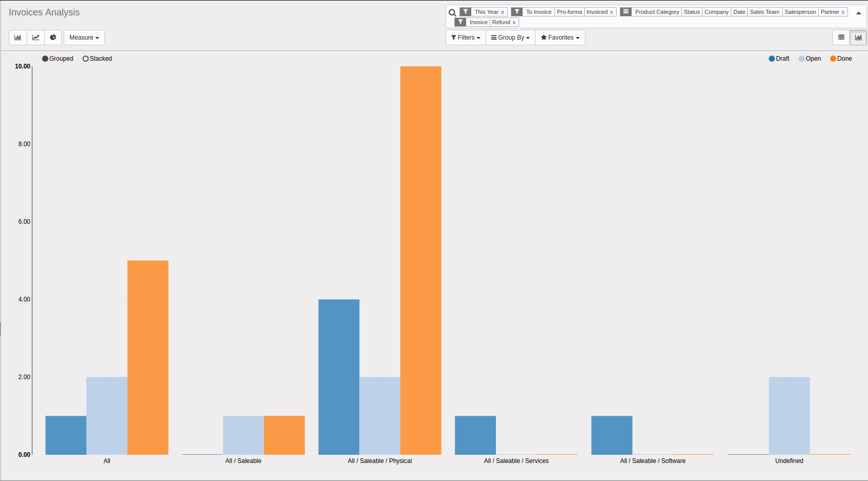Click the All / Saleable / Physical axis label

click(380, 461)
